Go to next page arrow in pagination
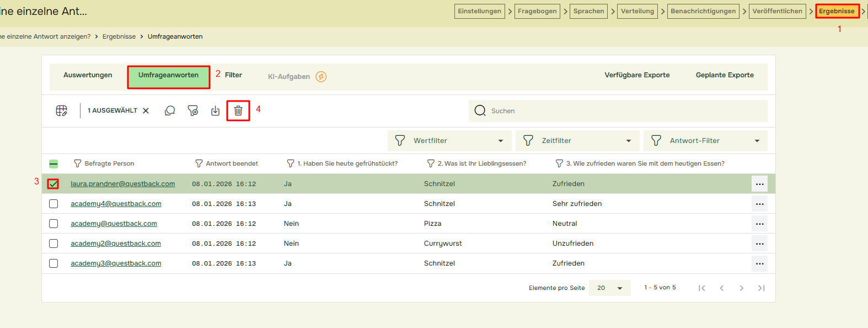 741,288
